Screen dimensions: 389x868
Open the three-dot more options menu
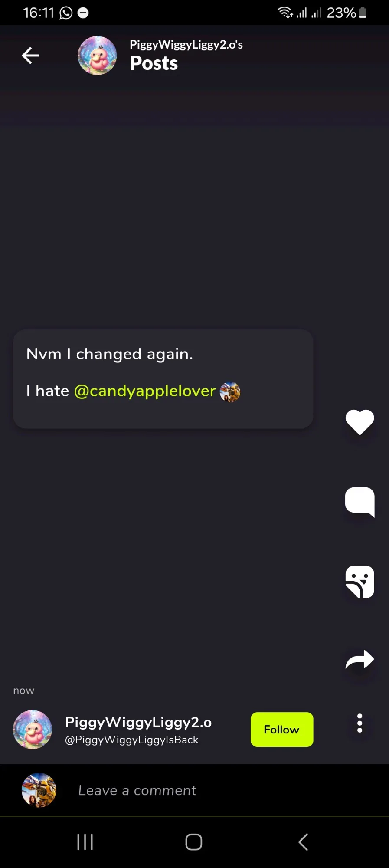360,723
